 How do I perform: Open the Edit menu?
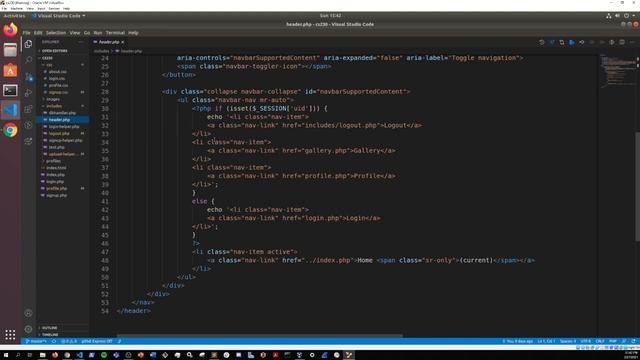point(38,33)
